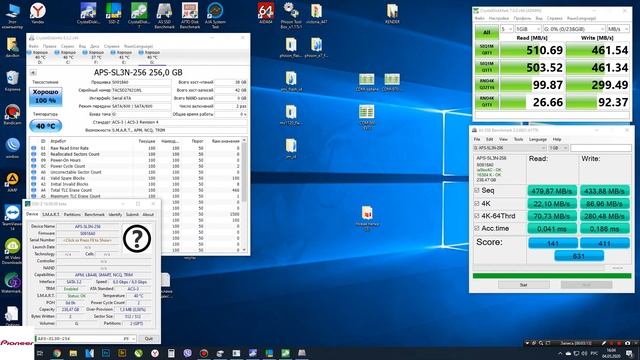Switch to the Benchmark tab in SSD-Z
640x360 pixels.
pyautogui.click(x=95, y=214)
